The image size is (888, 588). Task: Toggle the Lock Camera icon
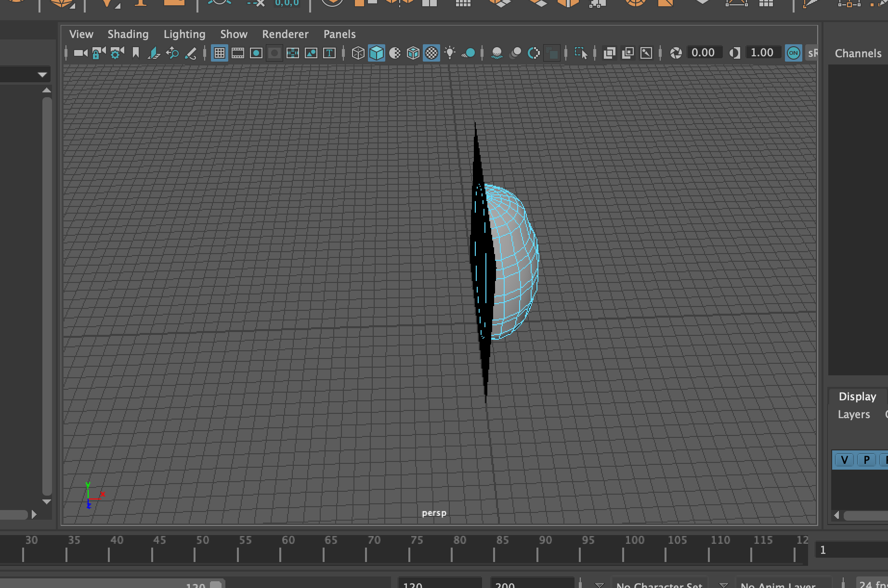(x=99, y=53)
